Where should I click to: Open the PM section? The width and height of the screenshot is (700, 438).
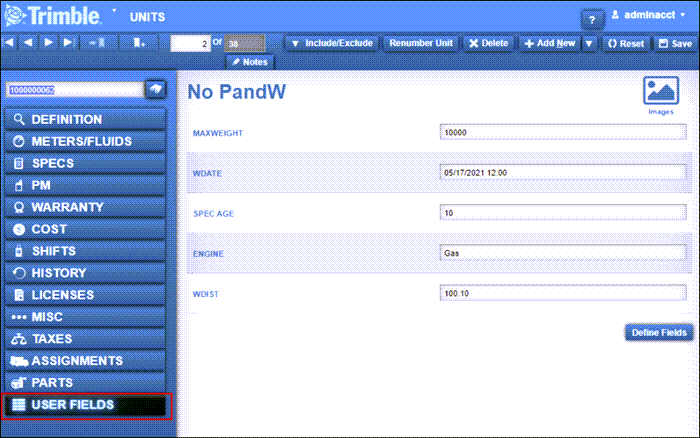[85, 185]
